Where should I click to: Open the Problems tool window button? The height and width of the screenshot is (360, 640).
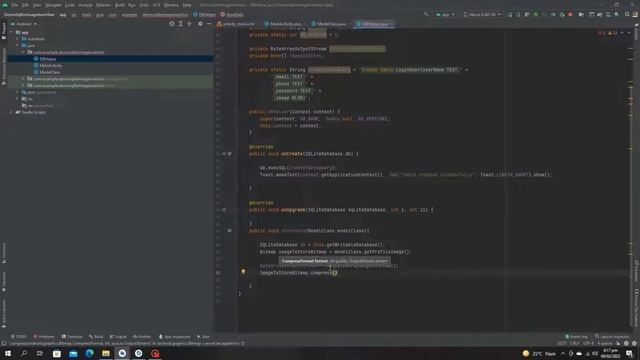(x=44, y=337)
